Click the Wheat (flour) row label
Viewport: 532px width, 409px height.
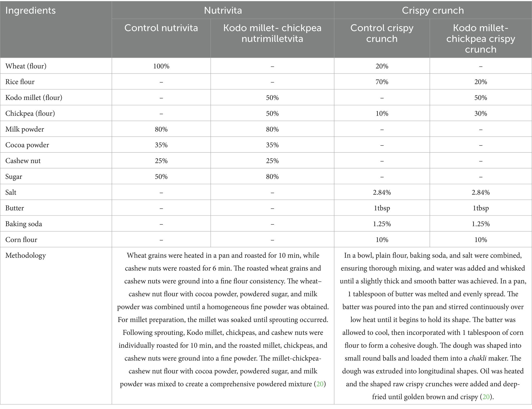pos(26,66)
